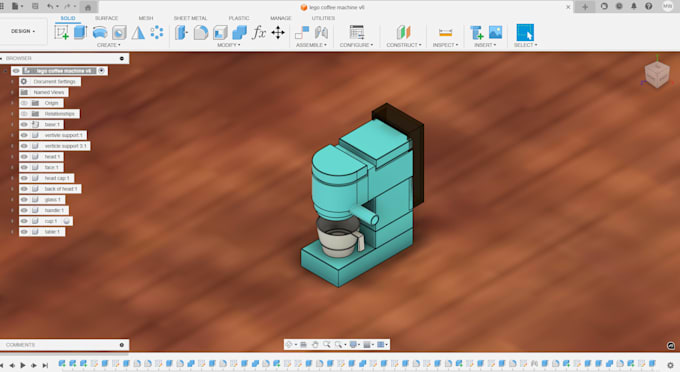The width and height of the screenshot is (680, 372).
Task: Click the Insert canvas image icon
Action: (x=495, y=33)
